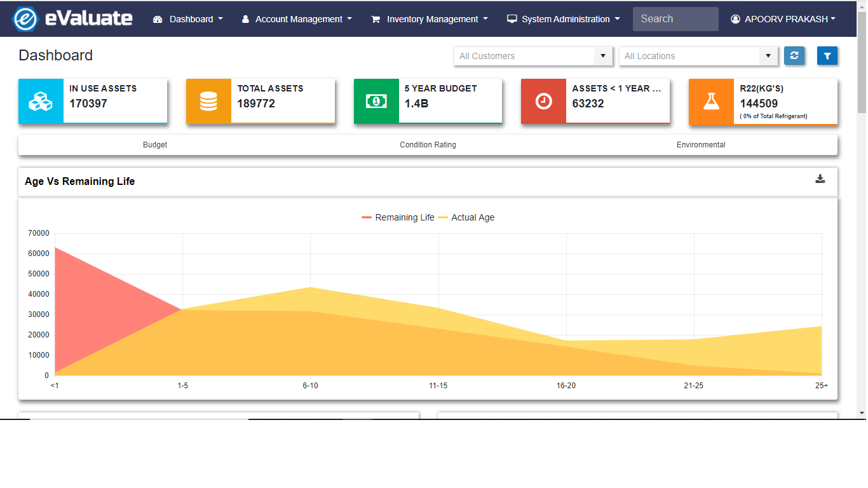Viewport: 868px width, 488px height.
Task: Click the page vertical scrollbar thumb
Action: click(862, 61)
